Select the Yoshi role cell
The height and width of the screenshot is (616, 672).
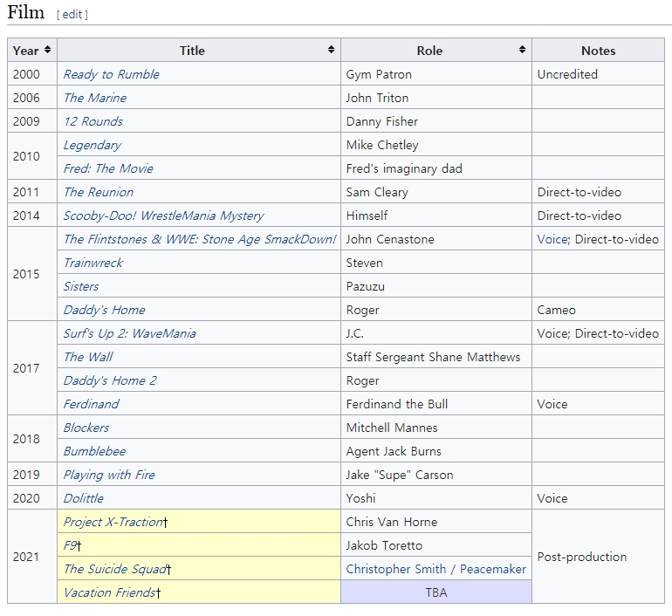click(436, 498)
